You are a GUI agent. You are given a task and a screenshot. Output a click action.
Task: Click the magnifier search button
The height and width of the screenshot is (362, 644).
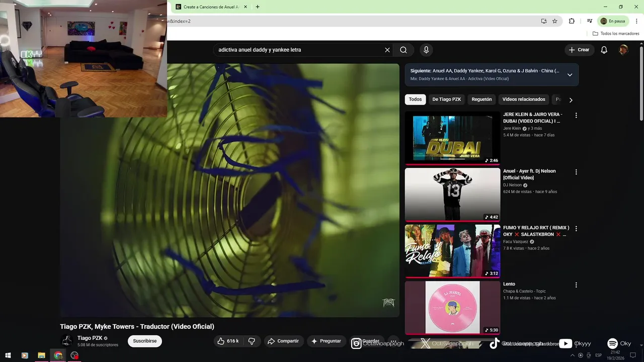coord(404,50)
